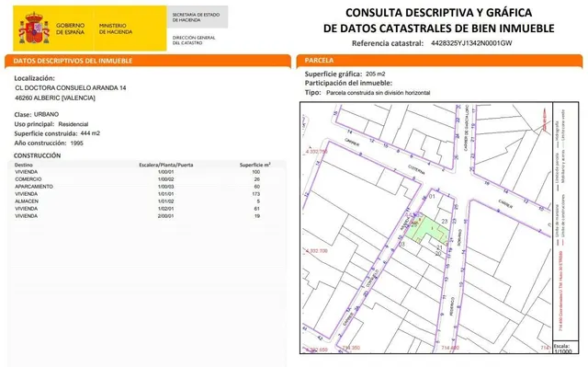588x367 pixels.
Task: Click the Clase value URBANO
Action: (46, 114)
